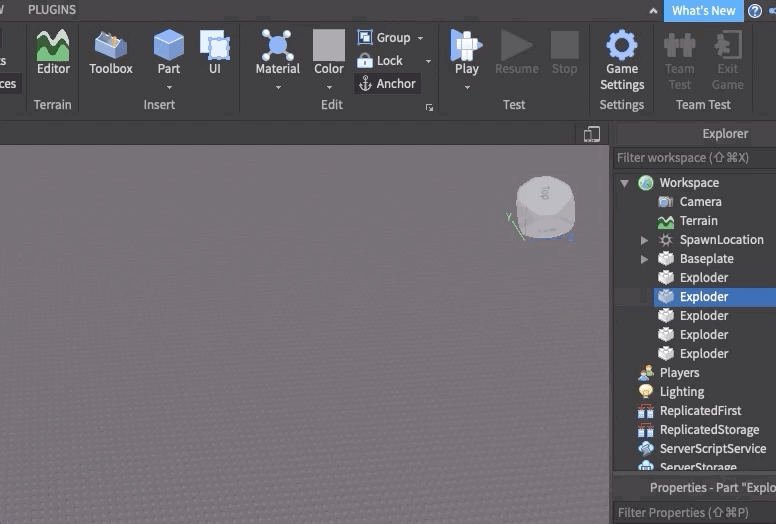Open the Material dropdown arrow
Screen dimensions: 776x524
[x=278, y=88]
